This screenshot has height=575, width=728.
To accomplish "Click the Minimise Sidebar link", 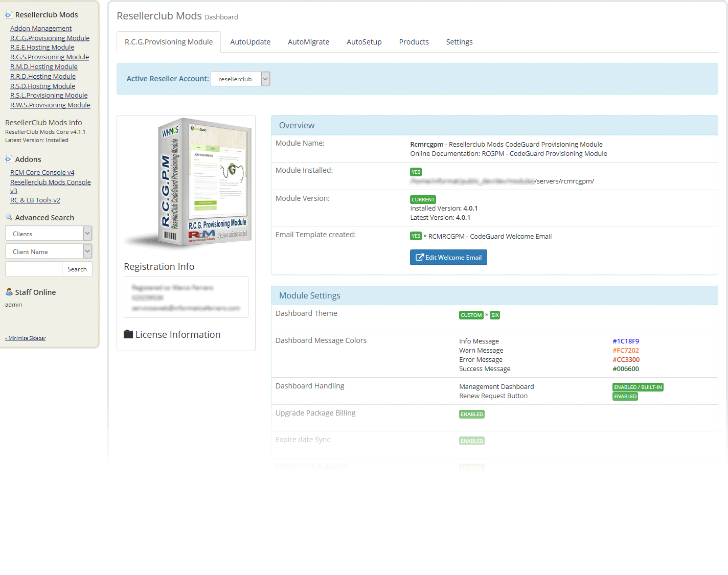I will [x=26, y=338].
